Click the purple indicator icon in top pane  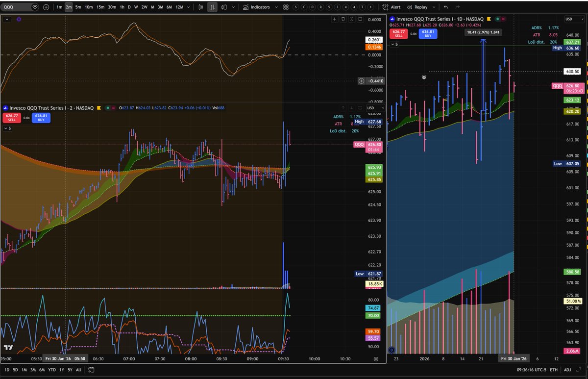click(19, 19)
